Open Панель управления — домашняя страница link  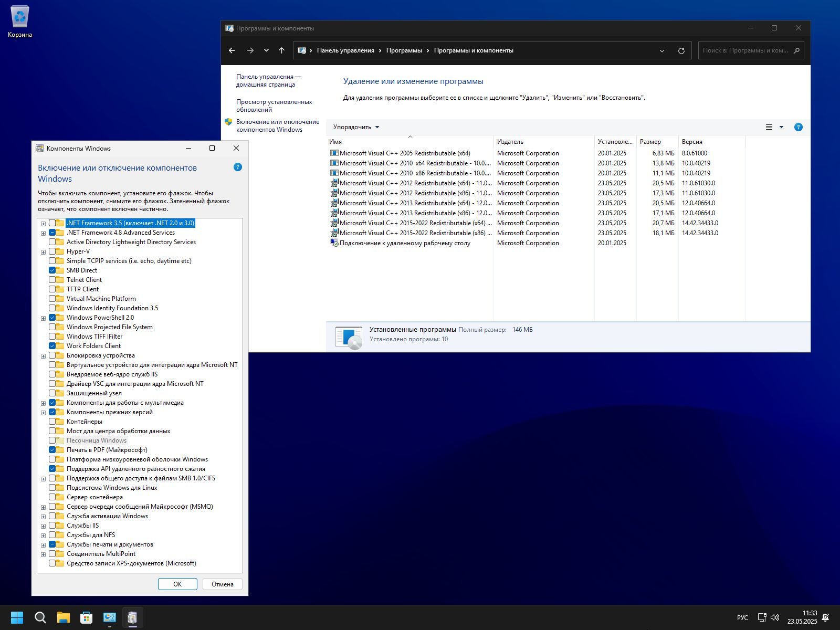click(269, 80)
